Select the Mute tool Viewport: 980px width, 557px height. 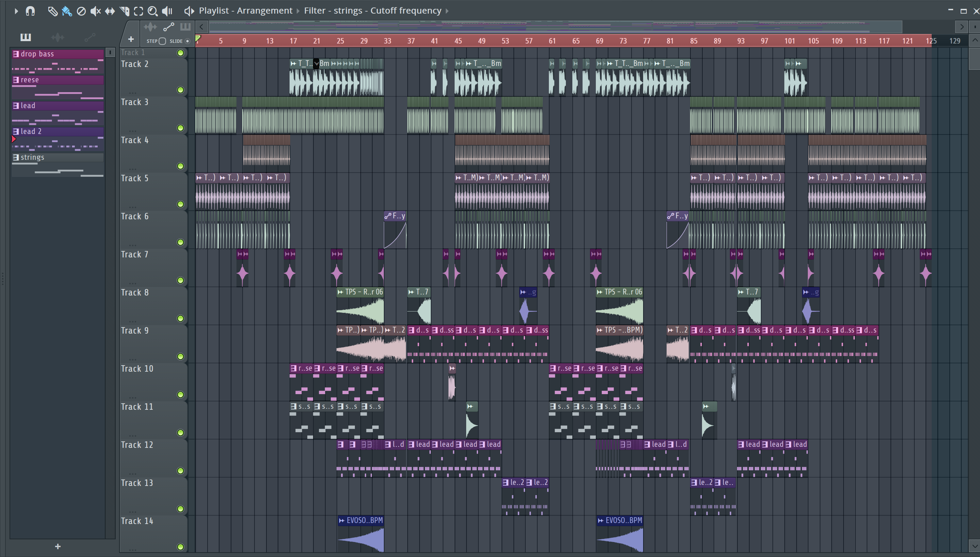[95, 11]
